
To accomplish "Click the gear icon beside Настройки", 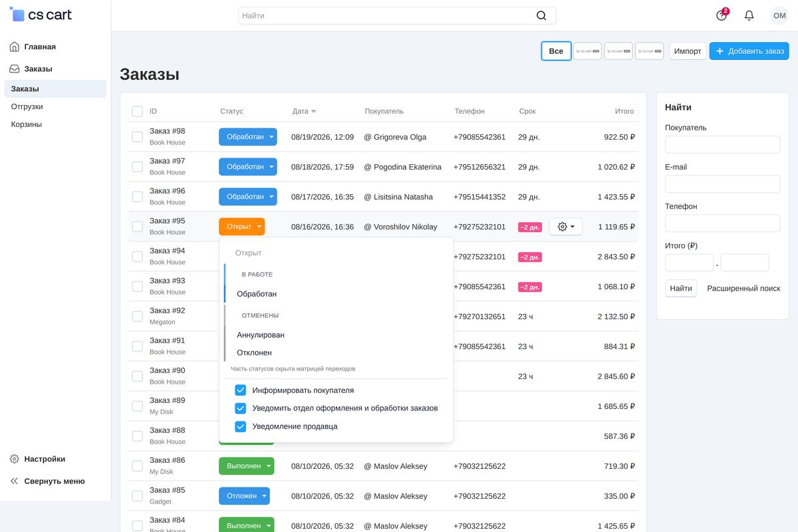I will coord(14,459).
